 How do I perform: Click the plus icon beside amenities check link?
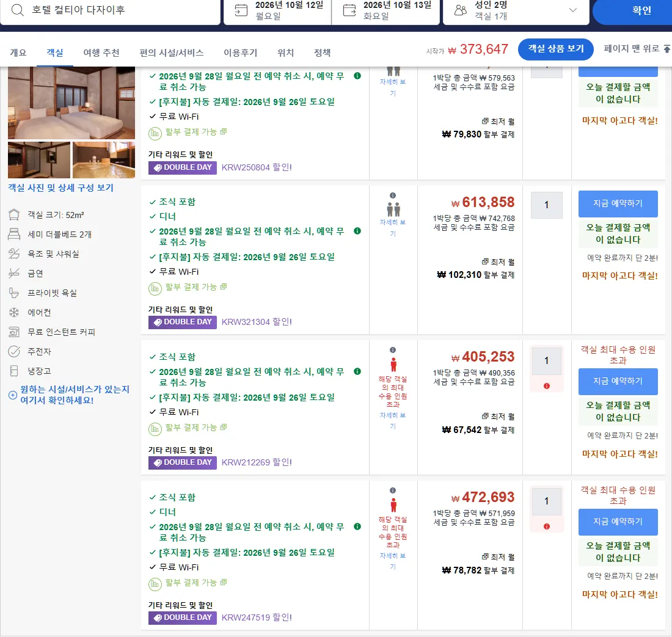tap(13, 395)
